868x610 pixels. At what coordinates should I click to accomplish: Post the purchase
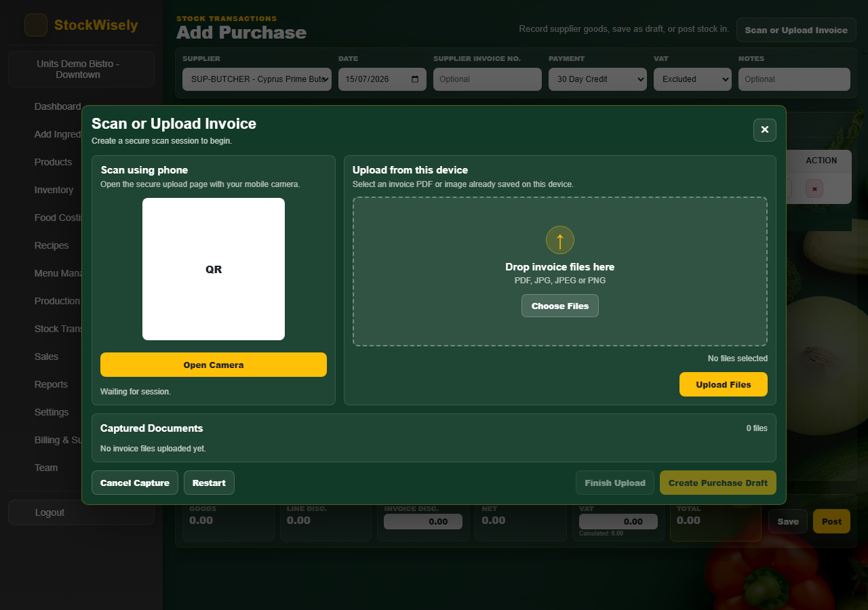pos(831,521)
